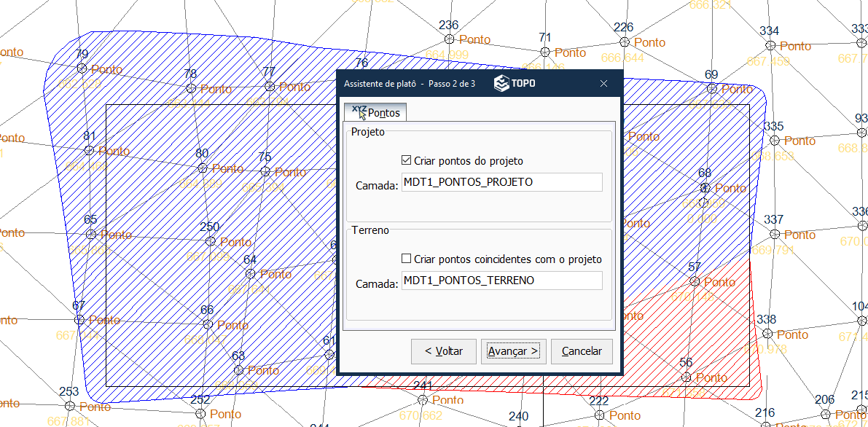Select point marker 241 below the dialog
The height and width of the screenshot is (427, 868).
click(422, 399)
